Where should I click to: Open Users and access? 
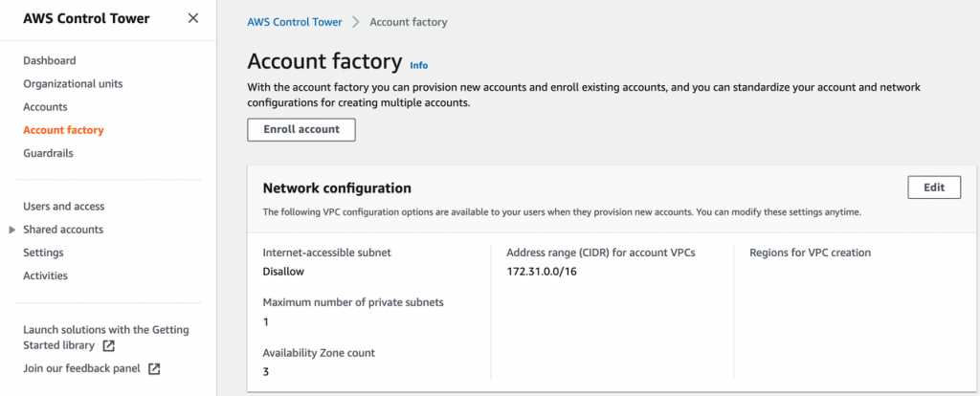(x=64, y=207)
